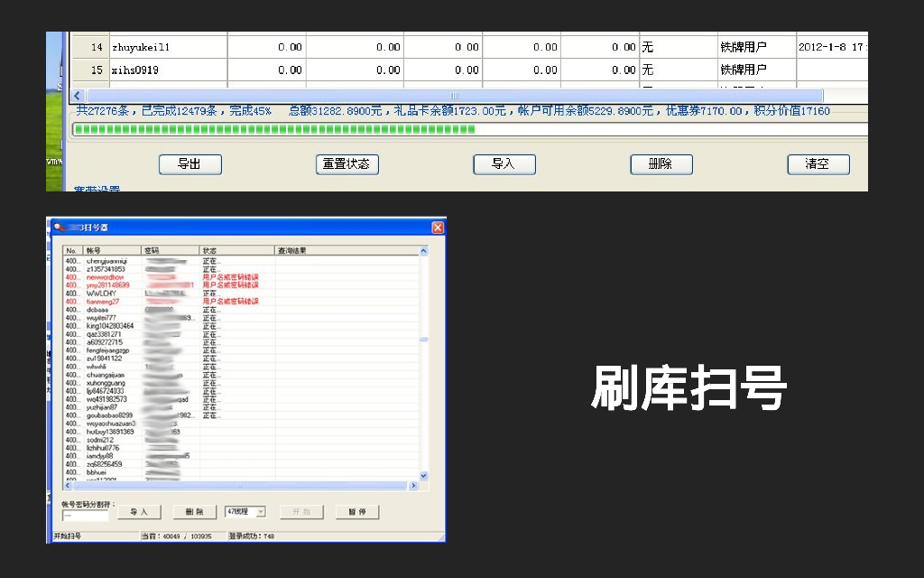Click 用户名或密码错误 status for newwordhow
Viewport: 924px width, 578px height.
click(x=230, y=277)
